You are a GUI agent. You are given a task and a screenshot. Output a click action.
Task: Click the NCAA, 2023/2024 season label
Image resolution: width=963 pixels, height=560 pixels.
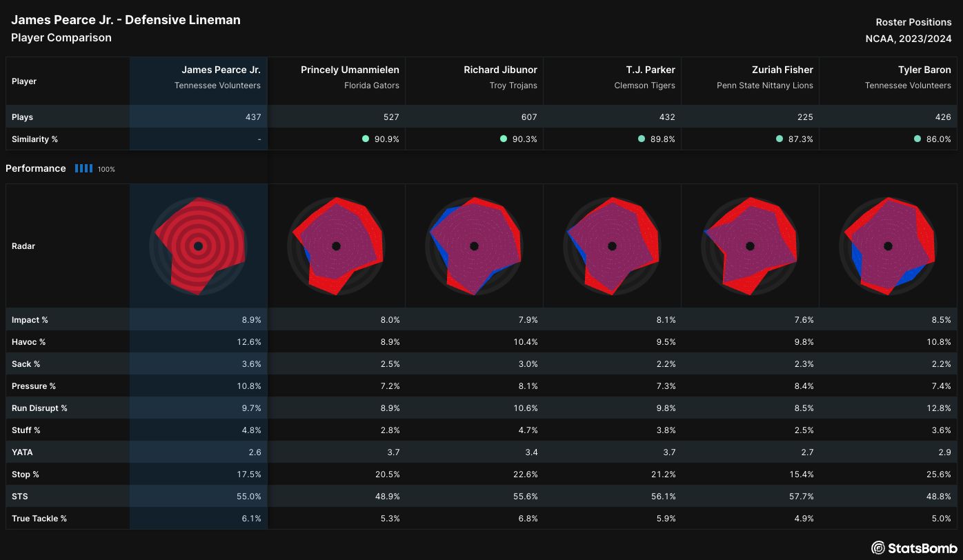tap(909, 39)
